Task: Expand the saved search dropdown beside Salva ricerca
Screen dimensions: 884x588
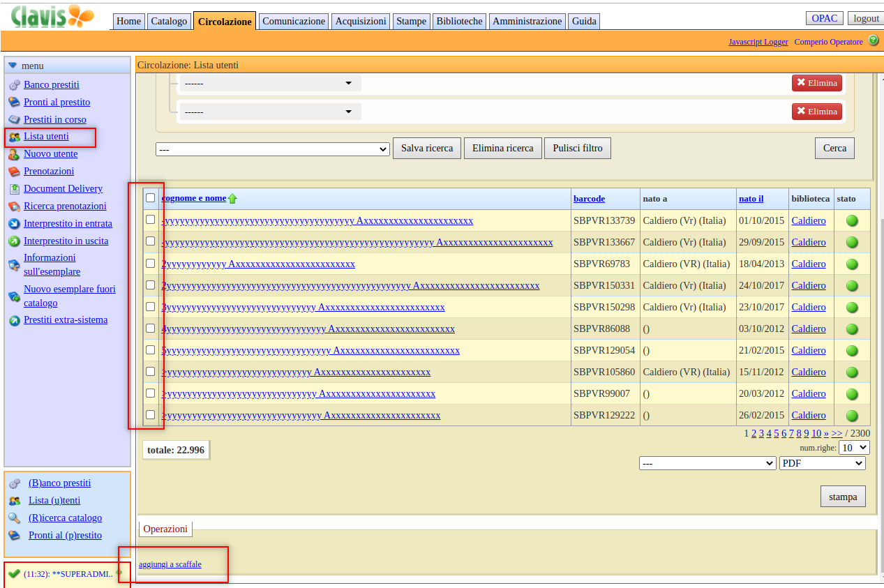Action: coord(272,149)
